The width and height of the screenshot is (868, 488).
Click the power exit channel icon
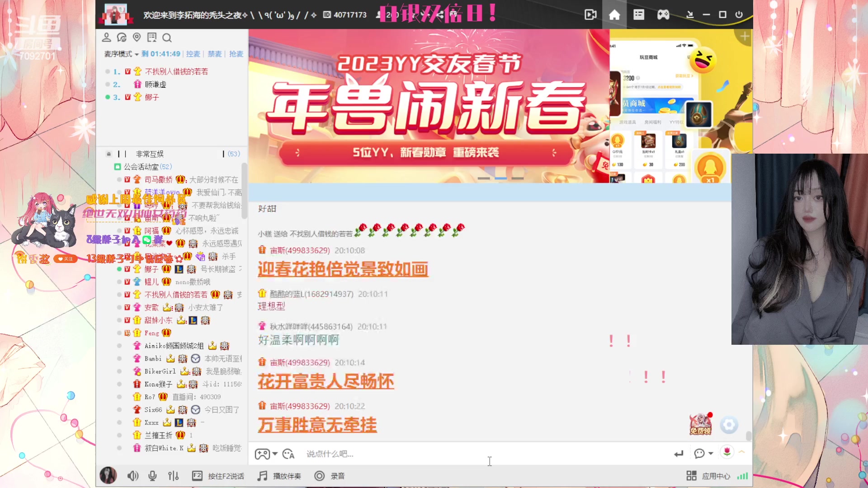(x=739, y=14)
